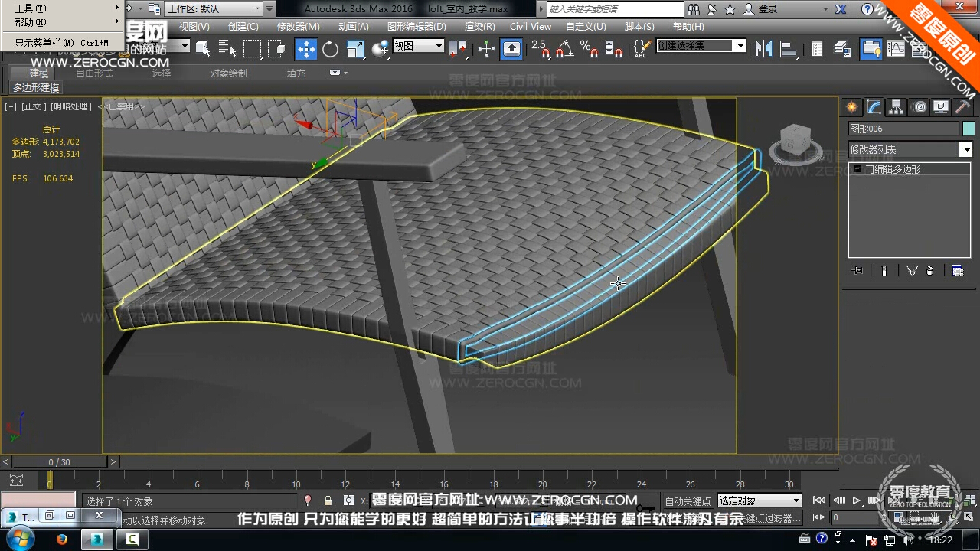The image size is (980, 551).
Task: Open the 渲染(R) menu
Action: click(479, 26)
